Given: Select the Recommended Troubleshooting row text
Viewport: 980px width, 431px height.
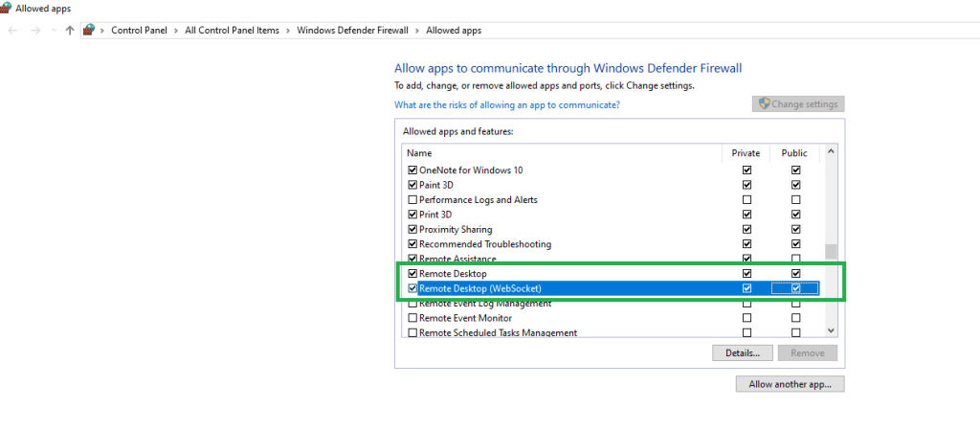Looking at the screenshot, I should click(x=485, y=244).
